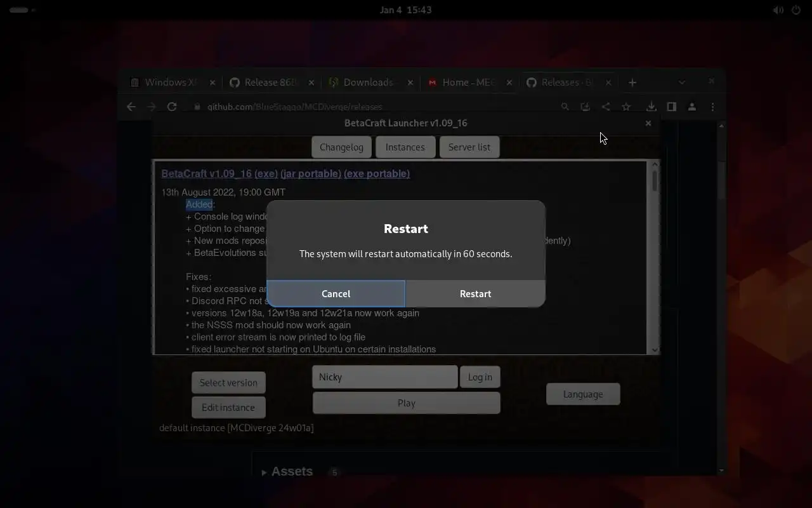Switch to the Home - MEGA browser tab
Image resolution: width=812 pixels, height=508 pixels.
tap(468, 82)
